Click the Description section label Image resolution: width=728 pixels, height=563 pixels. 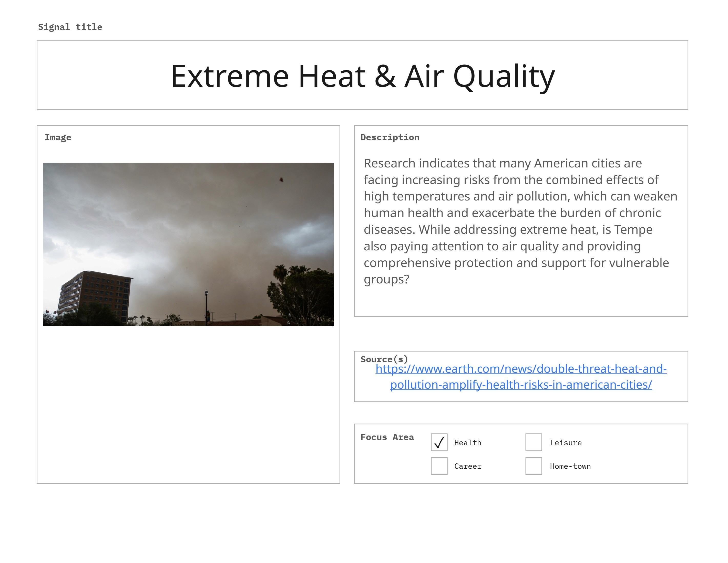click(x=390, y=137)
